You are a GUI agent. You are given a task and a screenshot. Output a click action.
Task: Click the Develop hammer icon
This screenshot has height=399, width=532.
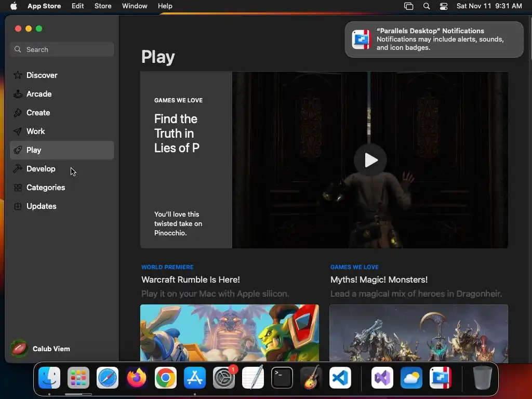[x=18, y=169]
